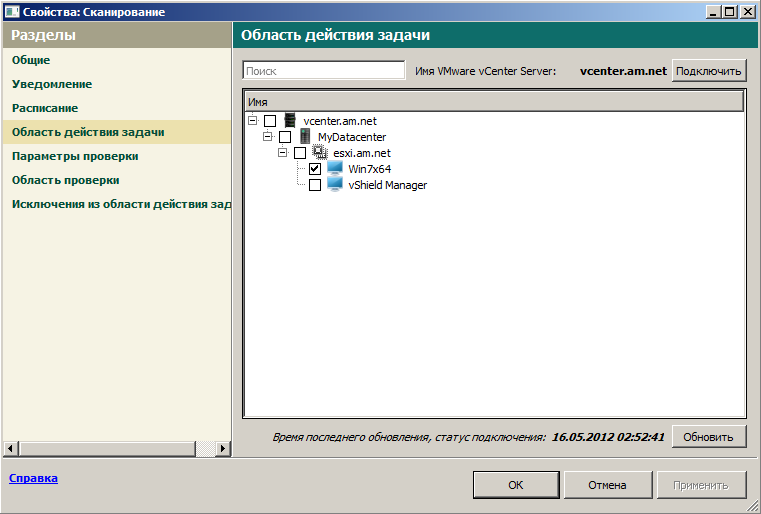
Task: Click the Имя column header
Action: 494,101
